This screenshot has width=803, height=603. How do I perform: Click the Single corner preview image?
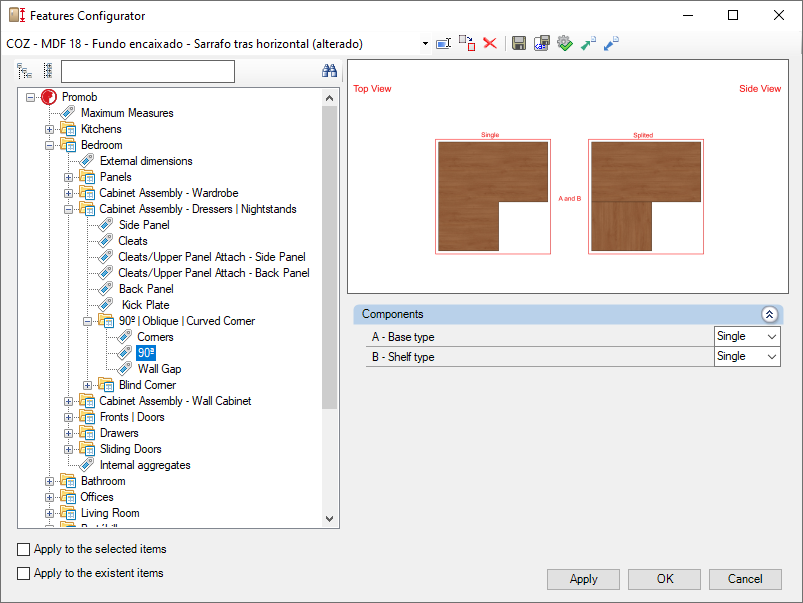[493, 196]
